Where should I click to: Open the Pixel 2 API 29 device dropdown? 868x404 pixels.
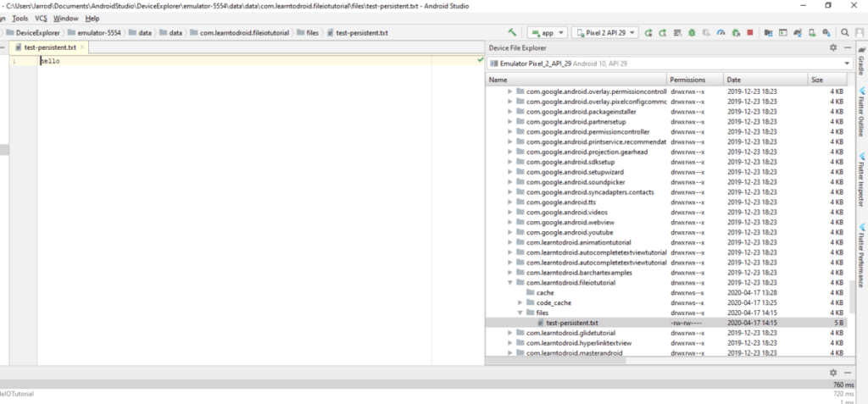(605, 33)
